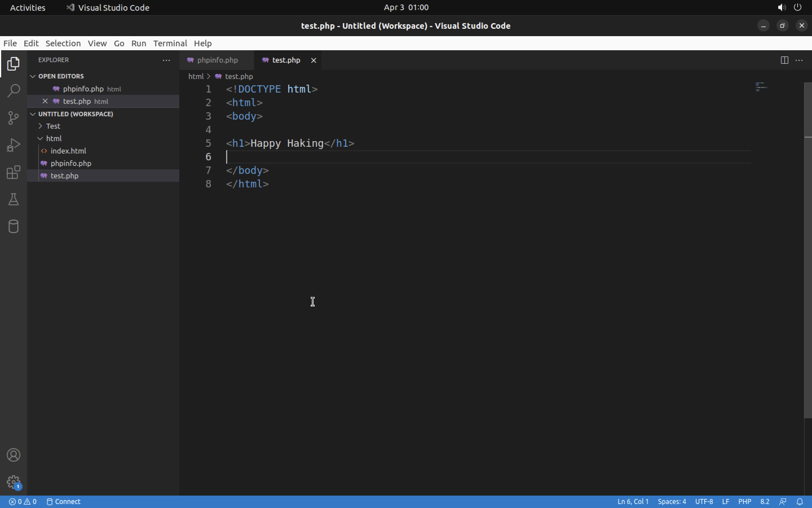Switch to the phpinfo.php editor tab

pos(217,60)
